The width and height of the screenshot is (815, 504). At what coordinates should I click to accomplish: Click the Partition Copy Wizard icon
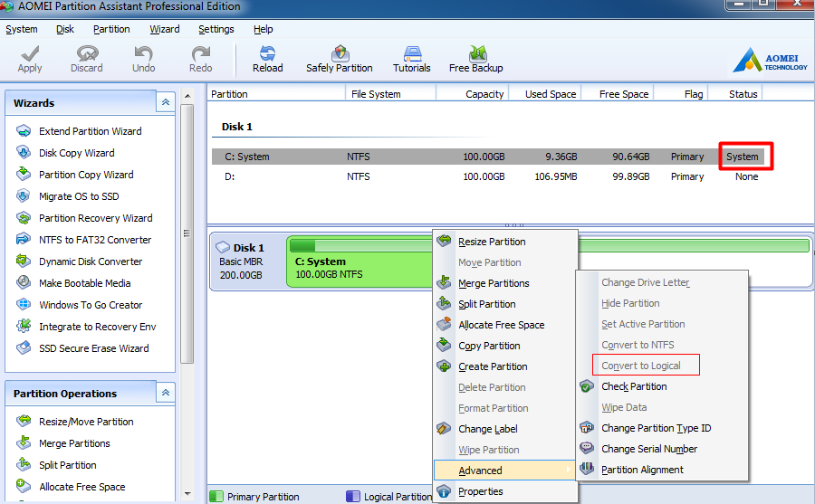coord(24,174)
